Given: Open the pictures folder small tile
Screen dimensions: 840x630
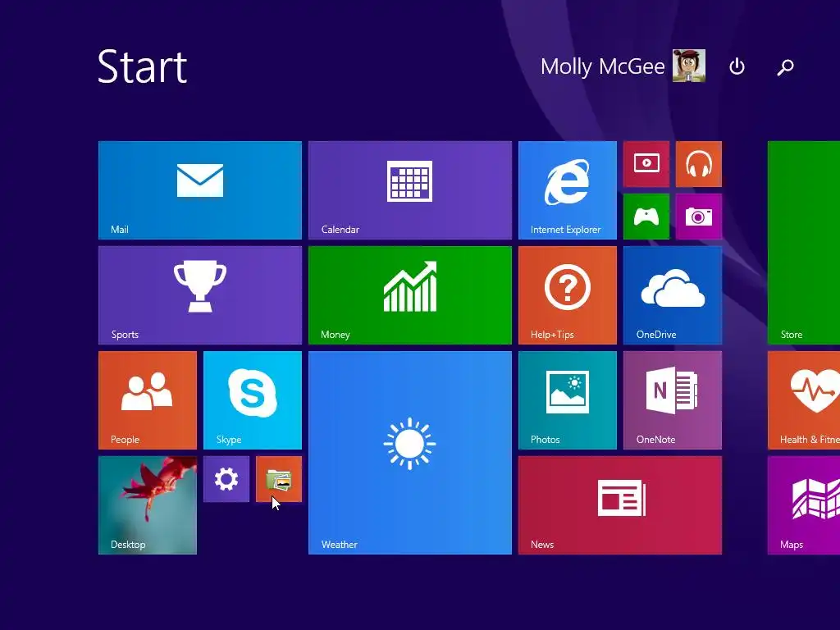Looking at the screenshot, I should click(279, 479).
